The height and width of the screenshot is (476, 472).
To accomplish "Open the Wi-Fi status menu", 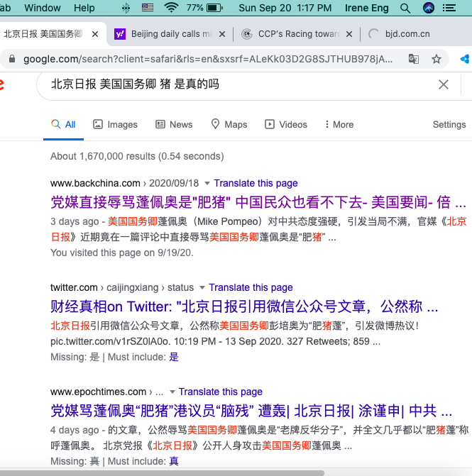I will pyautogui.click(x=170, y=8).
